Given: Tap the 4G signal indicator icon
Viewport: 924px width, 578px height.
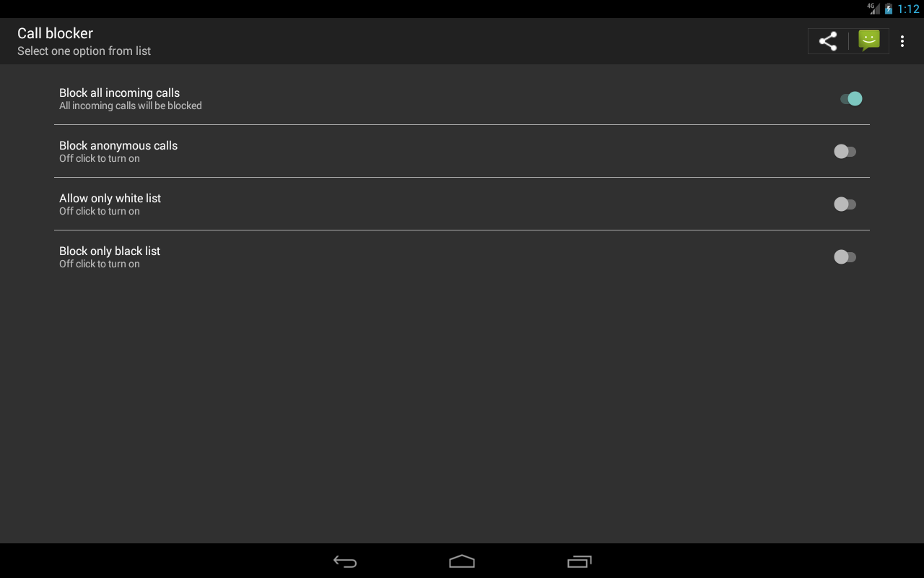Looking at the screenshot, I should (873, 9).
